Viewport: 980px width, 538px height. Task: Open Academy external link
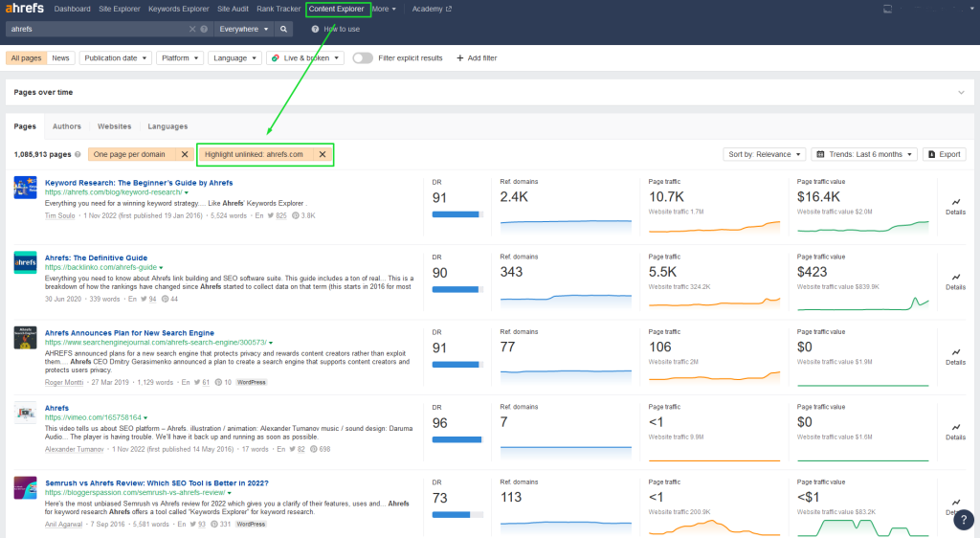pyautogui.click(x=432, y=9)
